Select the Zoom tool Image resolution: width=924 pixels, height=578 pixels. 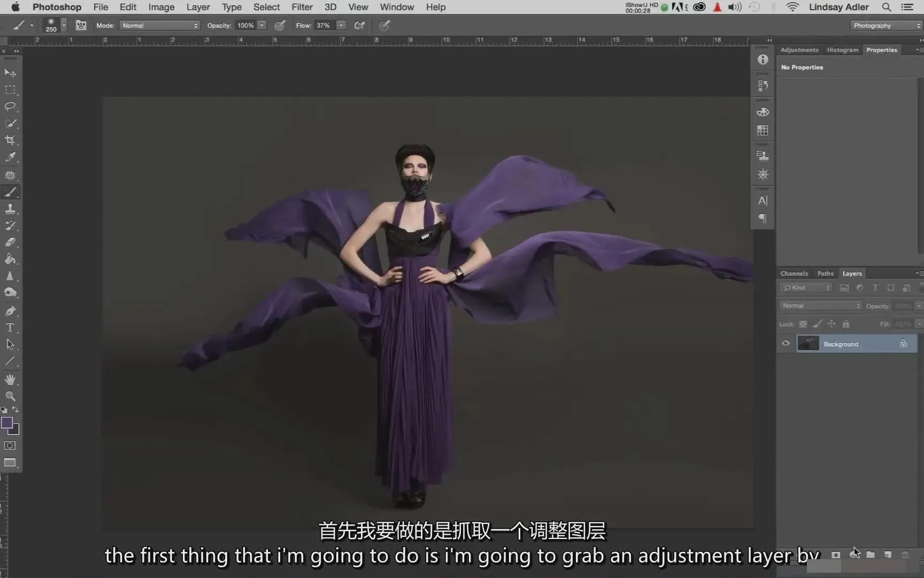click(10, 396)
